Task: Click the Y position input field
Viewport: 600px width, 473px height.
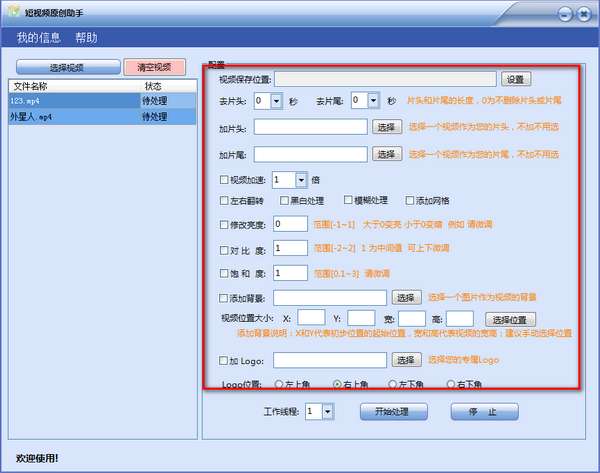Action: [361, 318]
